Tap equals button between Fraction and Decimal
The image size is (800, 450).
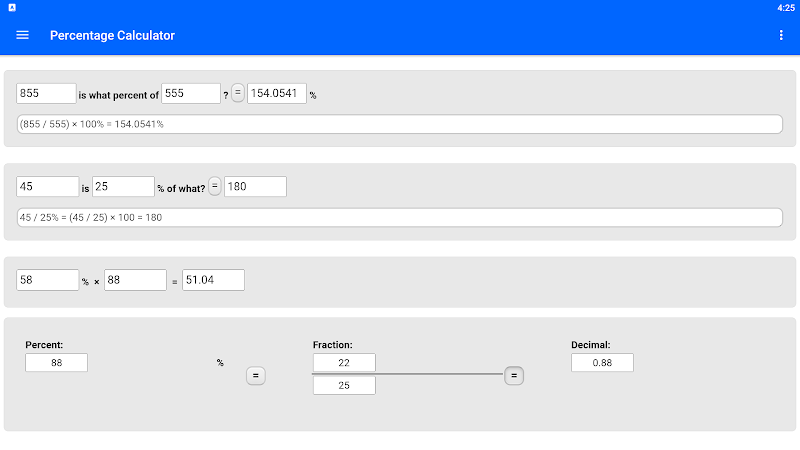click(x=514, y=376)
